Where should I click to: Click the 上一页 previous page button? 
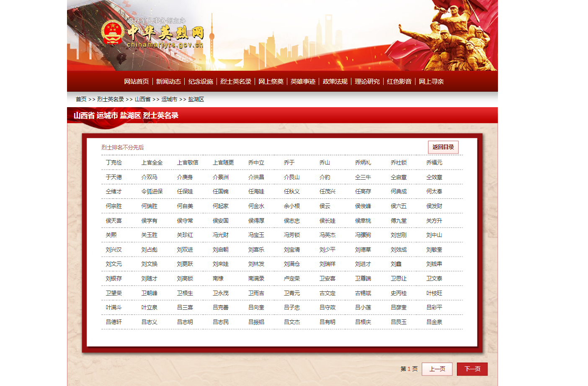(x=437, y=369)
